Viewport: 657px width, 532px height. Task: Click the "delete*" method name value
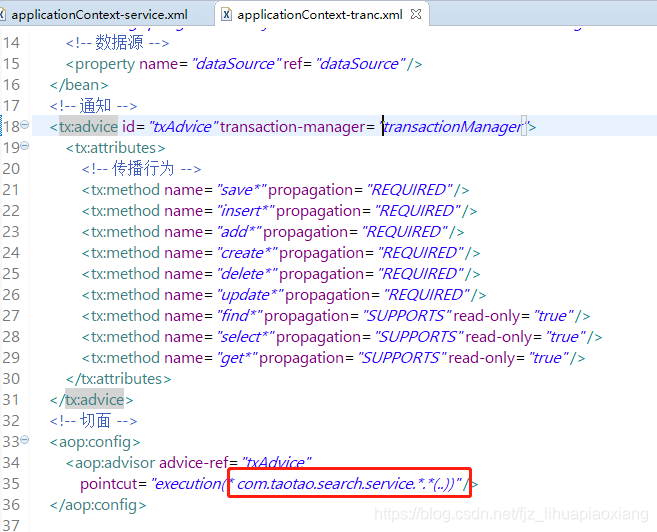pos(247,274)
